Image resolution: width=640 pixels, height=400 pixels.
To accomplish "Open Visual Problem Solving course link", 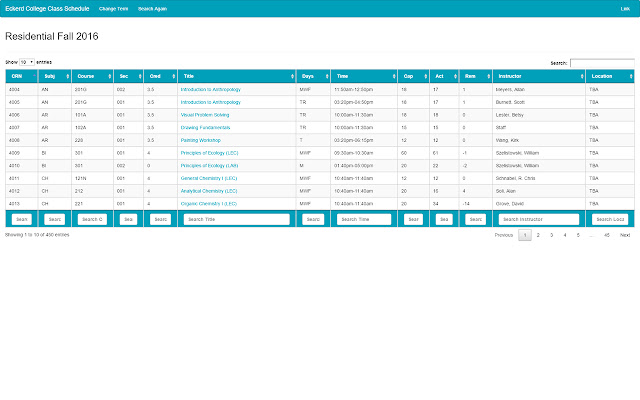I will coord(205,115).
